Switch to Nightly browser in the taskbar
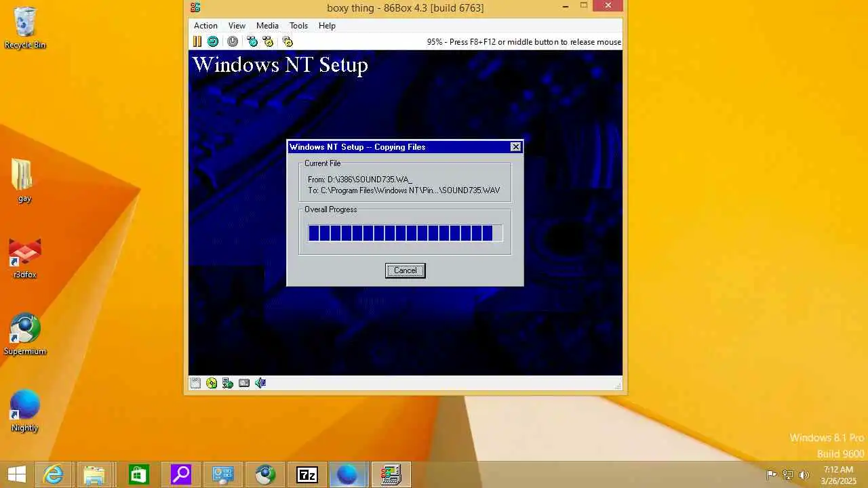Viewport: 868px width, 488px height. pyautogui.click(x=349, y=474)
